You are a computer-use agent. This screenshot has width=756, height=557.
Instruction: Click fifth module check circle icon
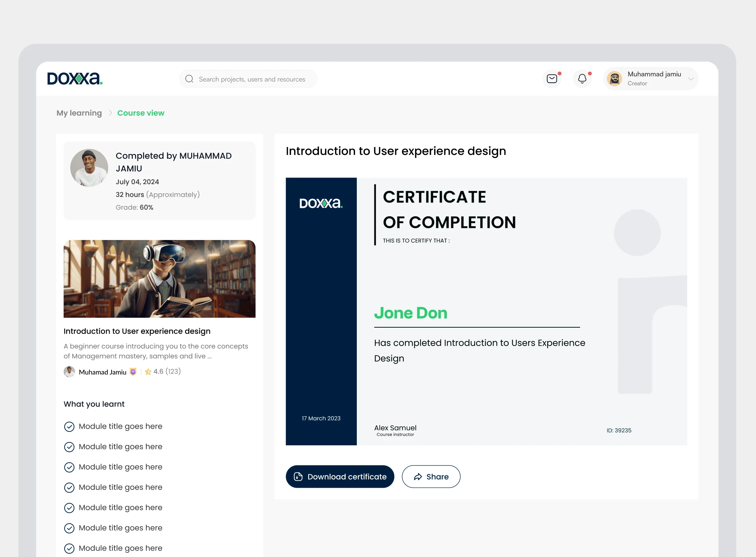click(69, 508)
